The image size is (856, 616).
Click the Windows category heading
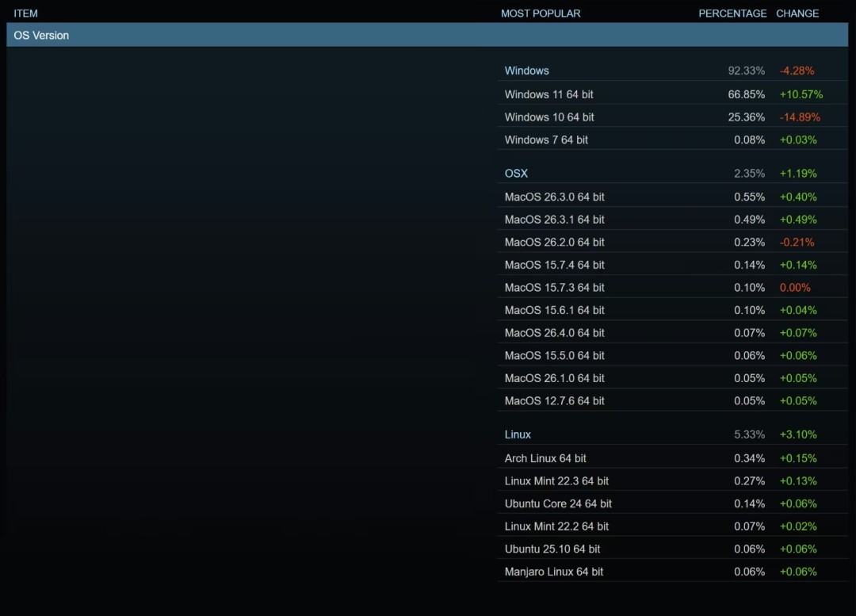tap(526, 71)
